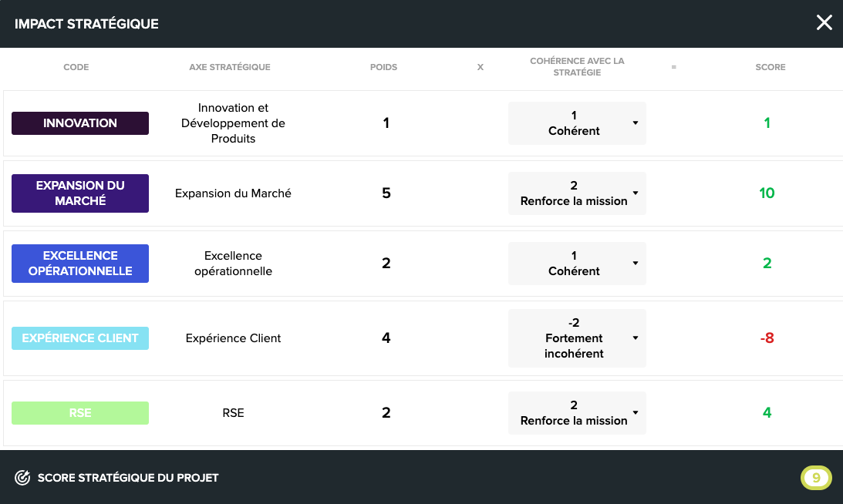Click the SCORE column header
Viewport: 843px width, 504px height.
pos(770,67)
